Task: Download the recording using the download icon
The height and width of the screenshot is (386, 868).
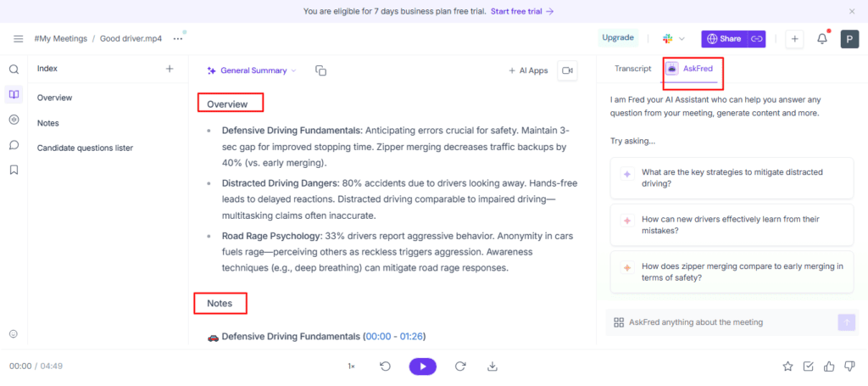Action: [x=492, y=366]
